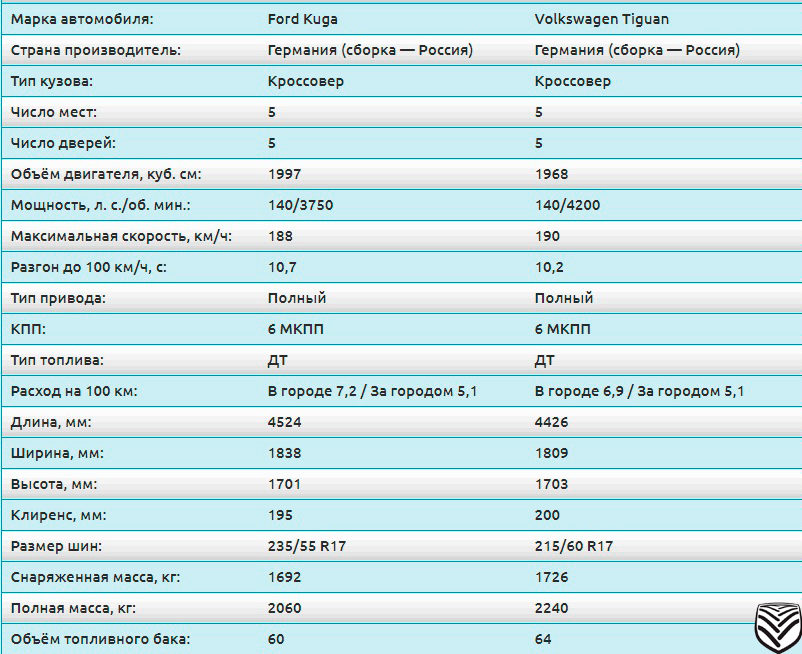Select engine volume value 1968
The height and width of the screenshot is (654, 802).
[551, 174]
